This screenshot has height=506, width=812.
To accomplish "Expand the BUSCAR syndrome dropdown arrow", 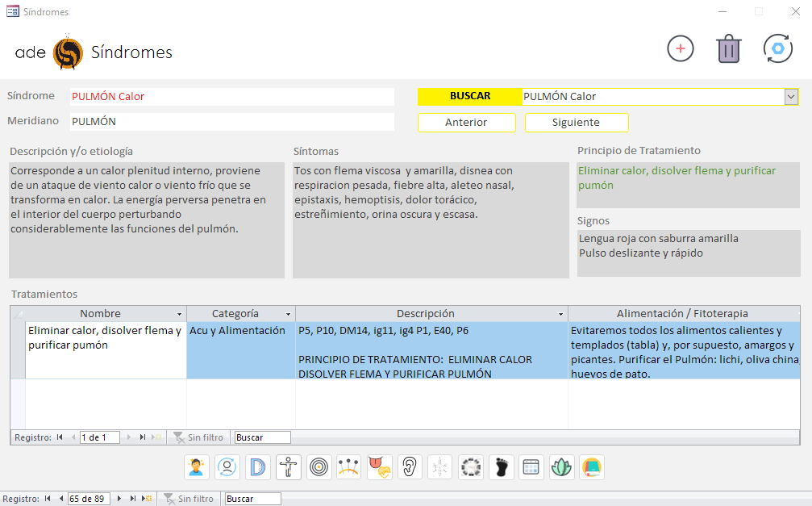I will pyautogui.click(x=790, y=97).
